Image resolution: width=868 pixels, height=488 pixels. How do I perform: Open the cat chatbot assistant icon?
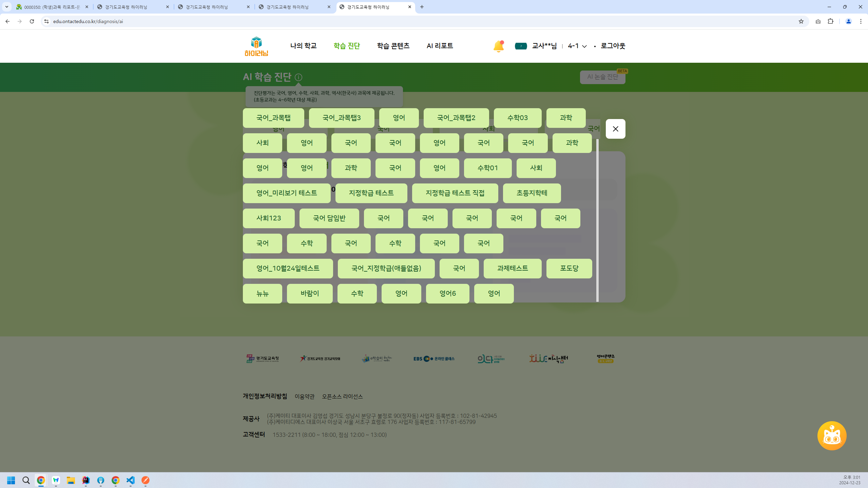tap(831, 436)
